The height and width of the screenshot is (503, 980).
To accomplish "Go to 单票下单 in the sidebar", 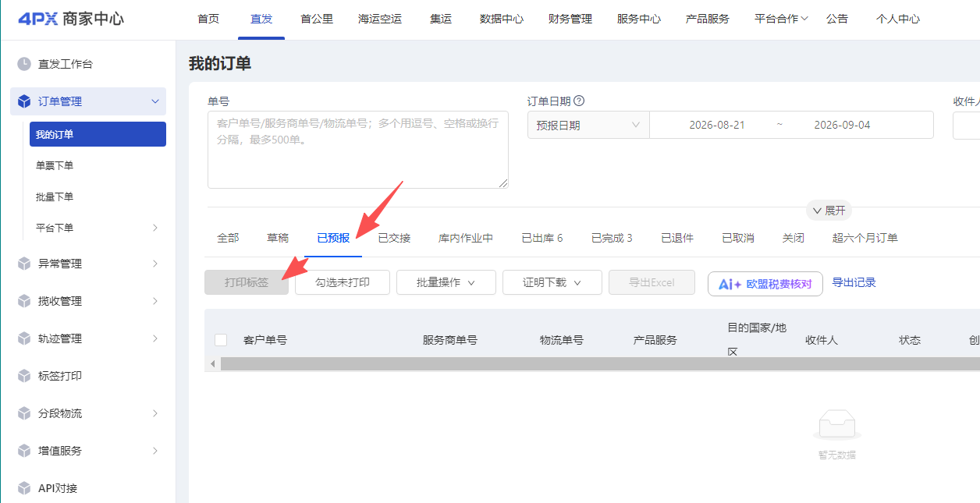I will coord(55,165).
